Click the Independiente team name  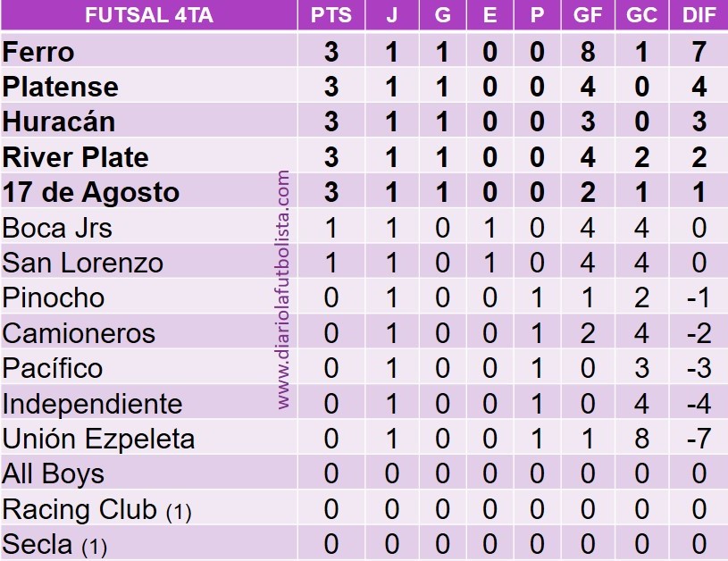(93, 404)
